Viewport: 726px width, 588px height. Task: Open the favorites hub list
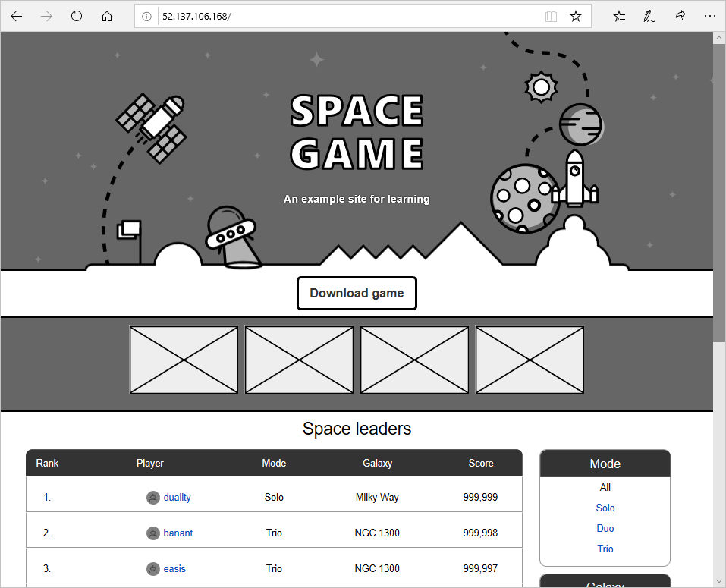click(619, 17)
